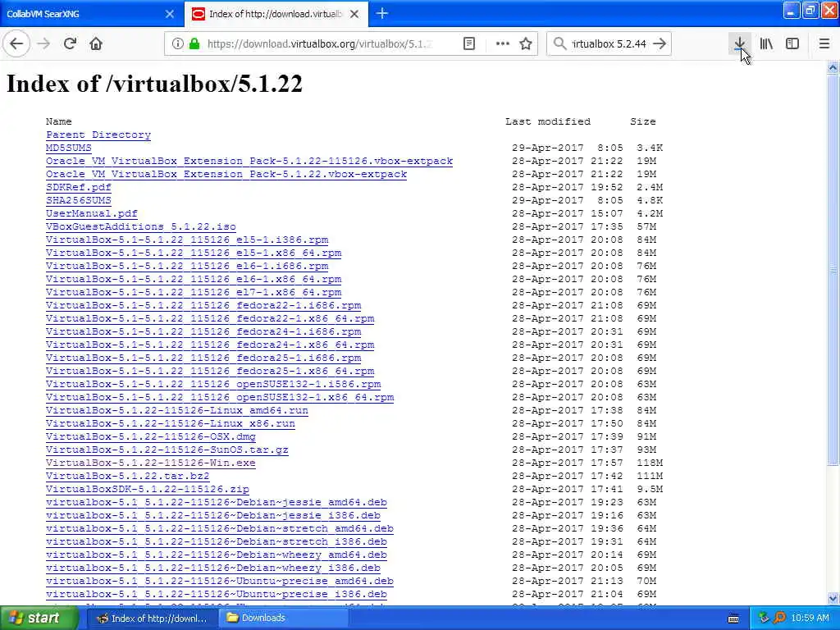
Task: Download the el7-1.x86_64.rpm package
Action: 194,292
